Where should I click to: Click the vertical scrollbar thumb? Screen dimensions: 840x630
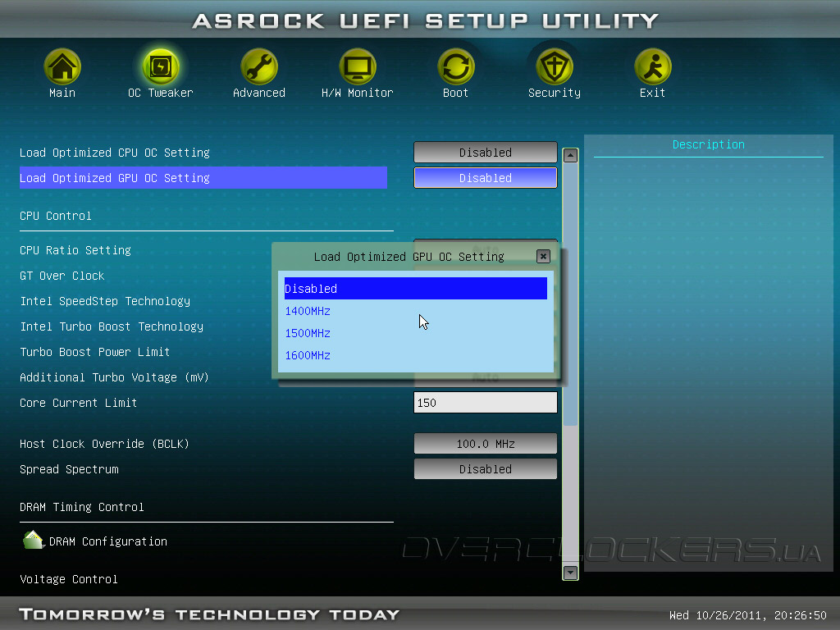click(x=571, y=294)
